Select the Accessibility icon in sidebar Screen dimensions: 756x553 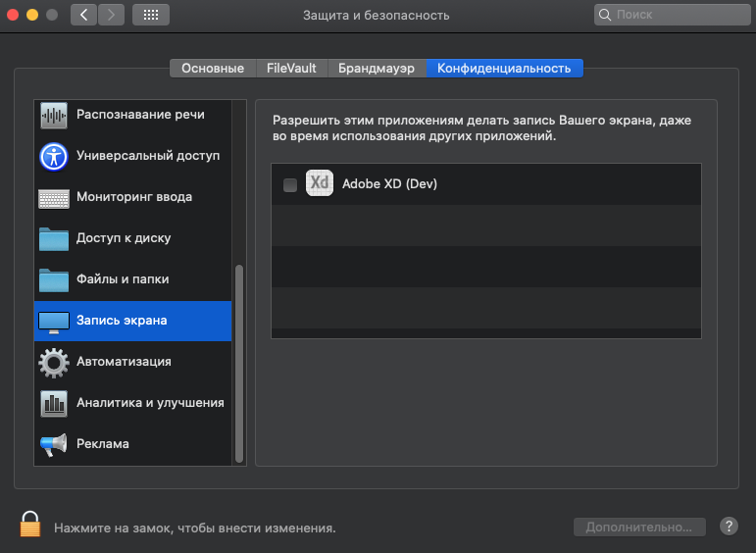coord(53,156)
